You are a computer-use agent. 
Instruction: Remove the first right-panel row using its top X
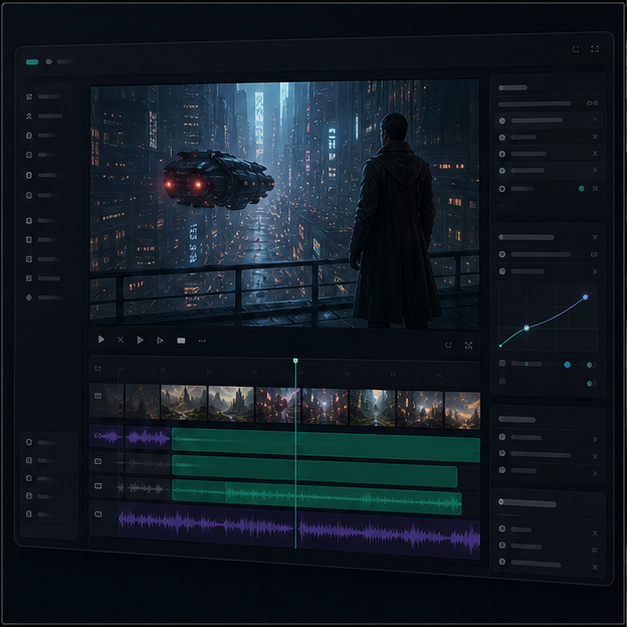pyautogui.click(x=595, y=137)
